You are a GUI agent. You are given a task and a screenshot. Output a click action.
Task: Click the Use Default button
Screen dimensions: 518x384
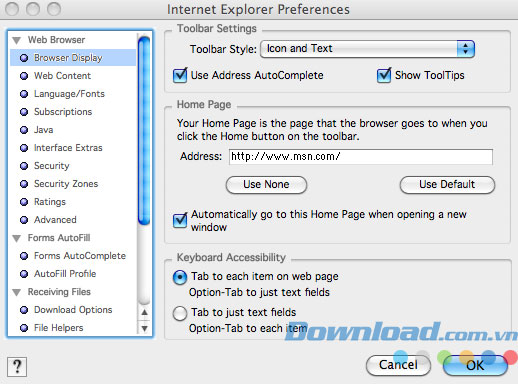pyautogui.click(x=447, y=185)
